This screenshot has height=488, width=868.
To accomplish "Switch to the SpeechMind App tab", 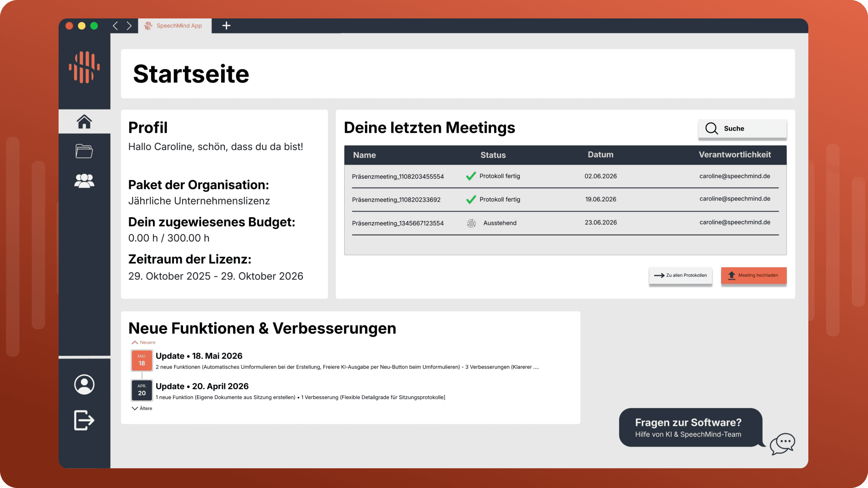I will (x=175, y=26).
